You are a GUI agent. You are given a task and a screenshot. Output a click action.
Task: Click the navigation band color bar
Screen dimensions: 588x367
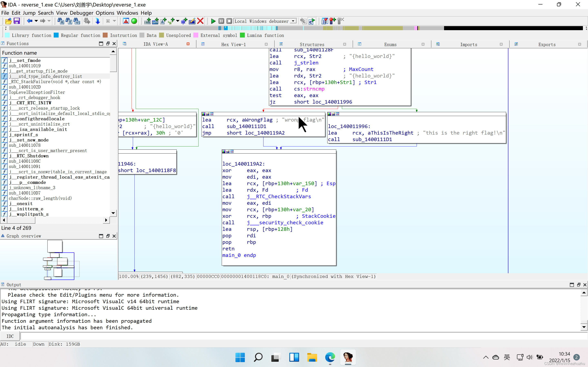pyautogui.click(x=292, y=28)
